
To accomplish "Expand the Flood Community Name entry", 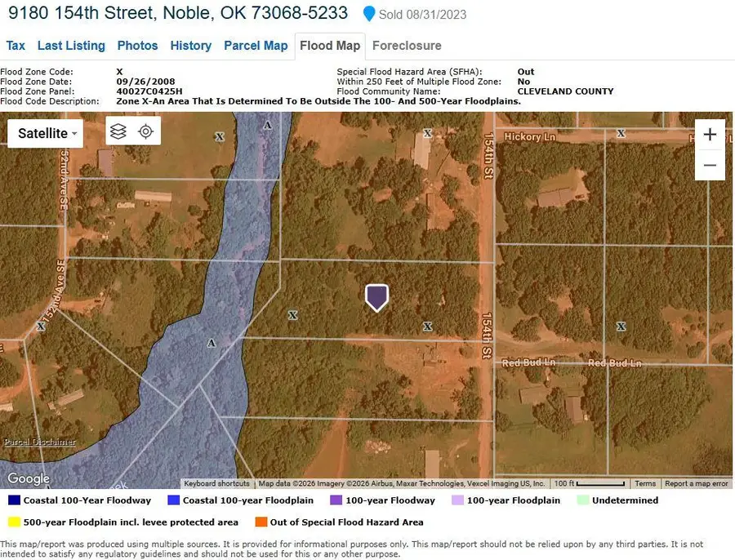I will pyautogui.click(x=390, y=91).
